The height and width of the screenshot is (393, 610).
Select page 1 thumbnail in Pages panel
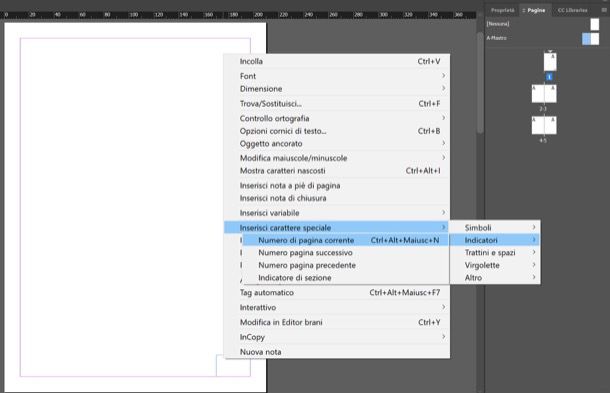pos(550,62)
